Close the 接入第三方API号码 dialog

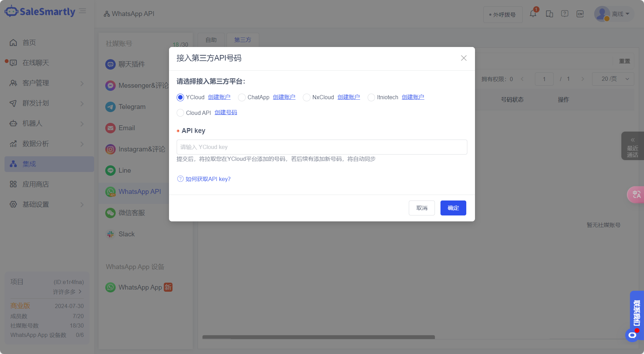coord(464,58)
